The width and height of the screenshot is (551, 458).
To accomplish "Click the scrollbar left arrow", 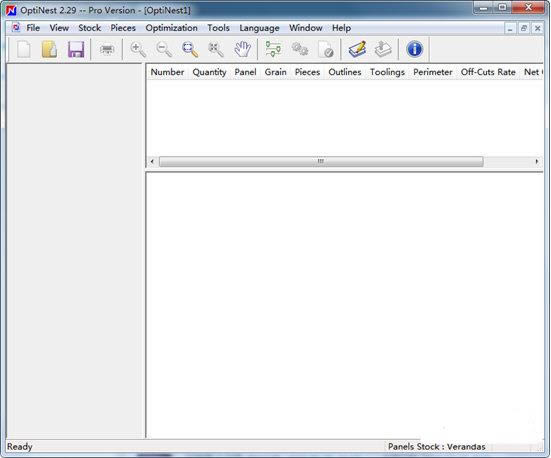I will (x=152, y=161).
